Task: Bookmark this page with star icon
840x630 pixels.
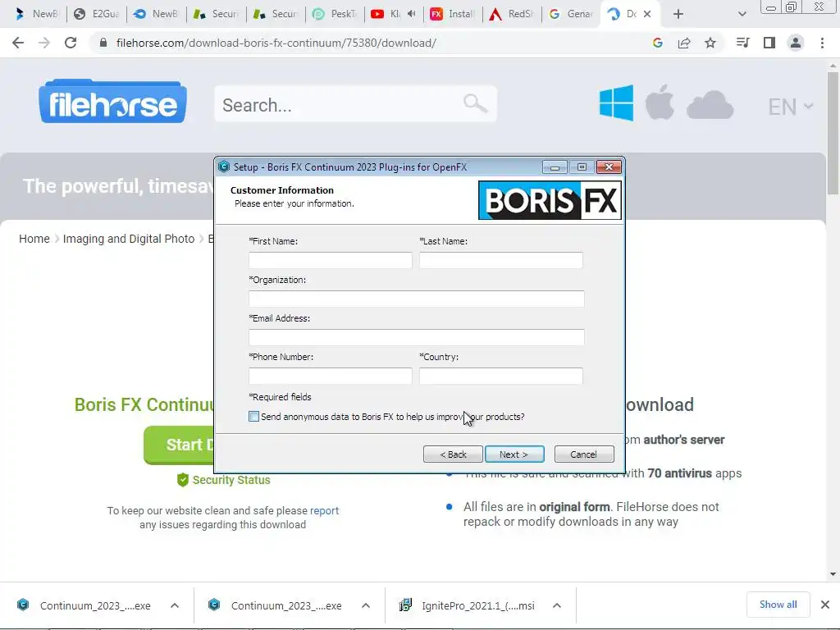Action: click(710, 43)
